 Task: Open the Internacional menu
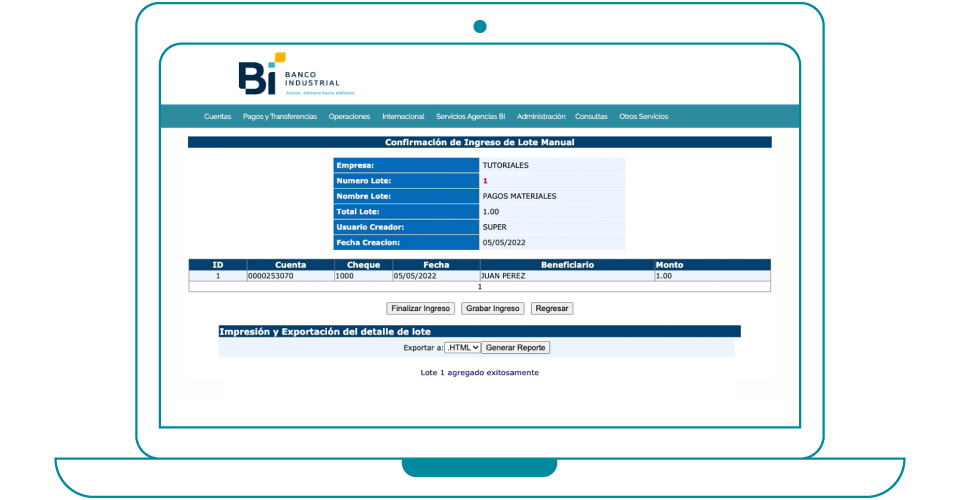point(403,117)
